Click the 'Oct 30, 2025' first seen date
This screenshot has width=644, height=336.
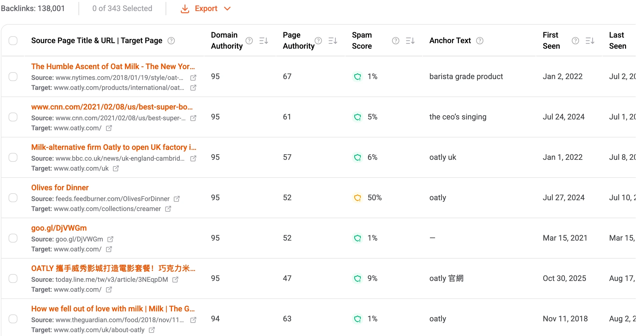point(564,278)
